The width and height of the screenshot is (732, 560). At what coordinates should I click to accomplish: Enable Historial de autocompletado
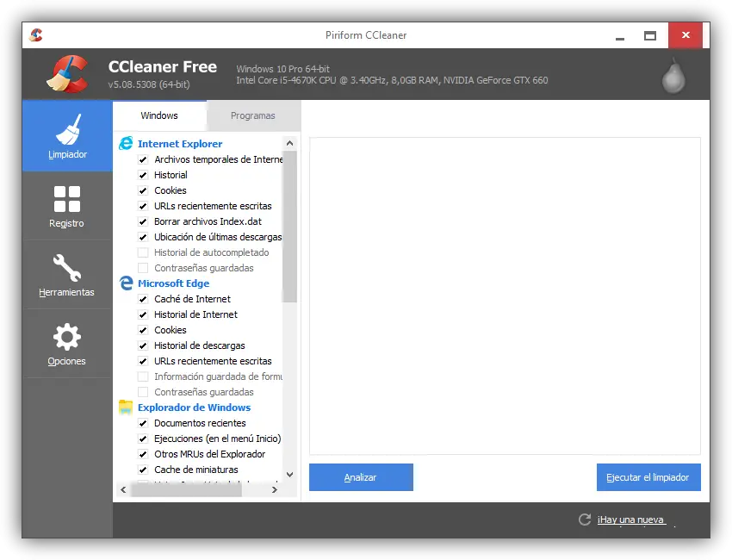(x=143, y=252)
